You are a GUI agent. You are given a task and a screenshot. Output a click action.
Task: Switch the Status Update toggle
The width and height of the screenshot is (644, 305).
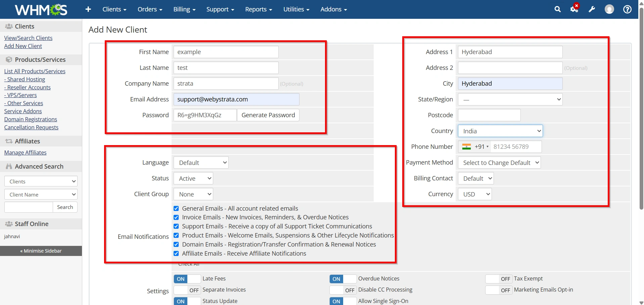pyautogui.click(x=187, y=301)
